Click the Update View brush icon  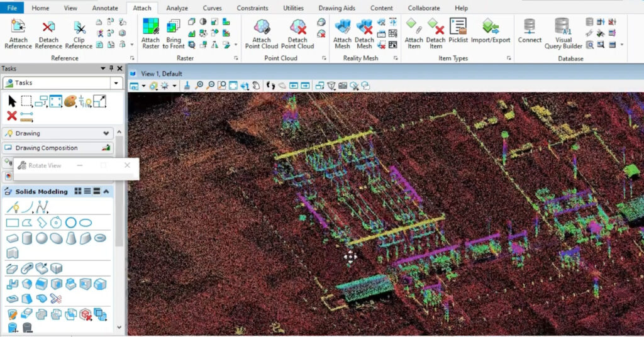click(x=187, y=86)
